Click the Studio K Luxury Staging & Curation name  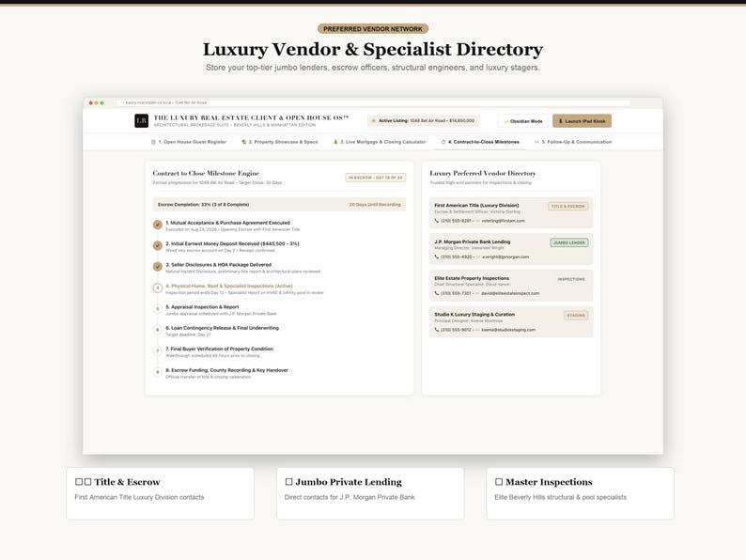tap(474, 315)
